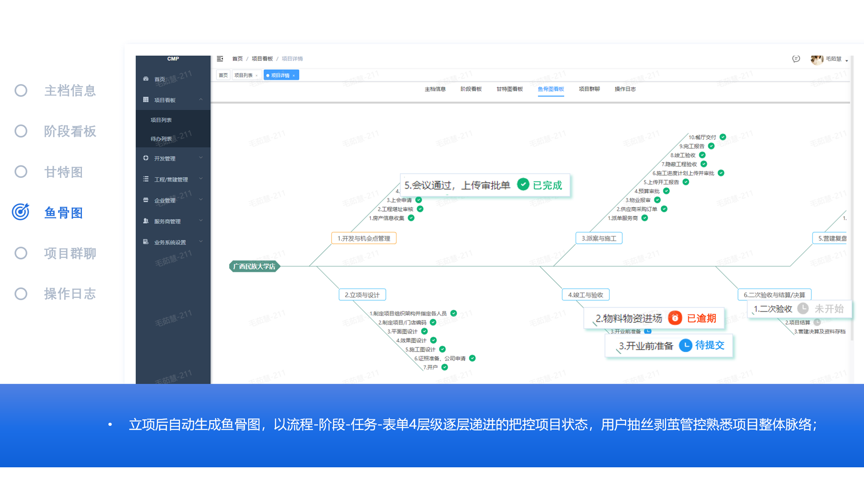
Task: Open 项目列表 in sidebar
Action: pyautogui.click(x=161, y=120)
